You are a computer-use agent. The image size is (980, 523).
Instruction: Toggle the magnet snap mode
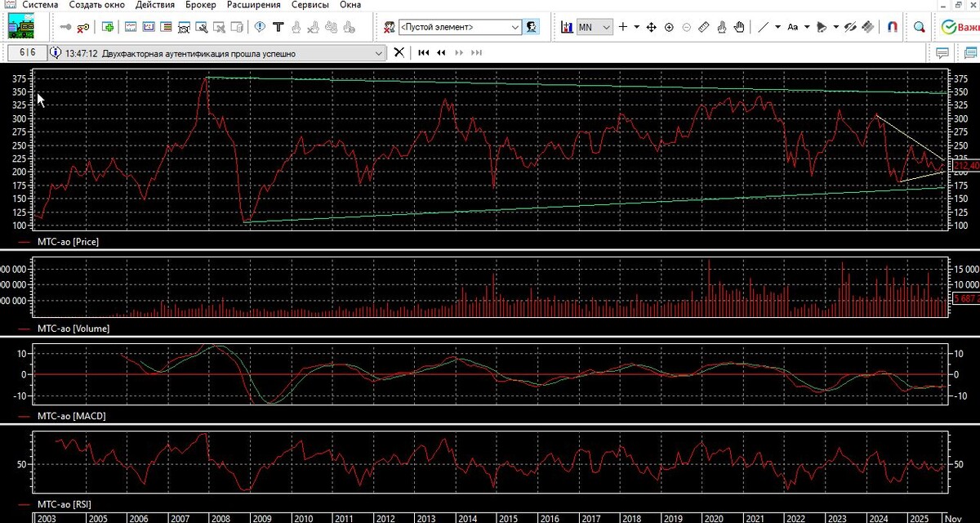(893, 27)
